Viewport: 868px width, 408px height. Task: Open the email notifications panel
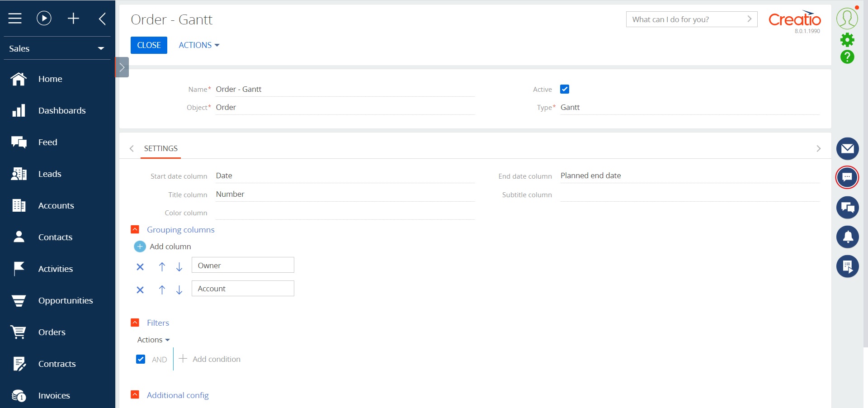click(x=848, y=148)
